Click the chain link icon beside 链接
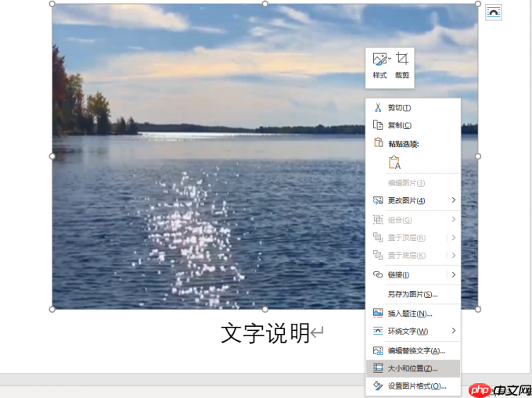 coord(378,274)
